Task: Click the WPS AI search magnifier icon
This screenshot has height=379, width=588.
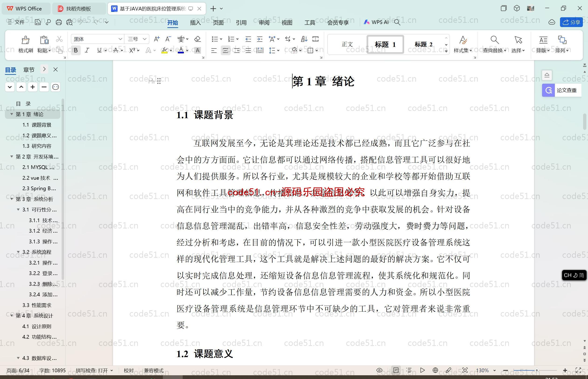Action: click(397, 22)
